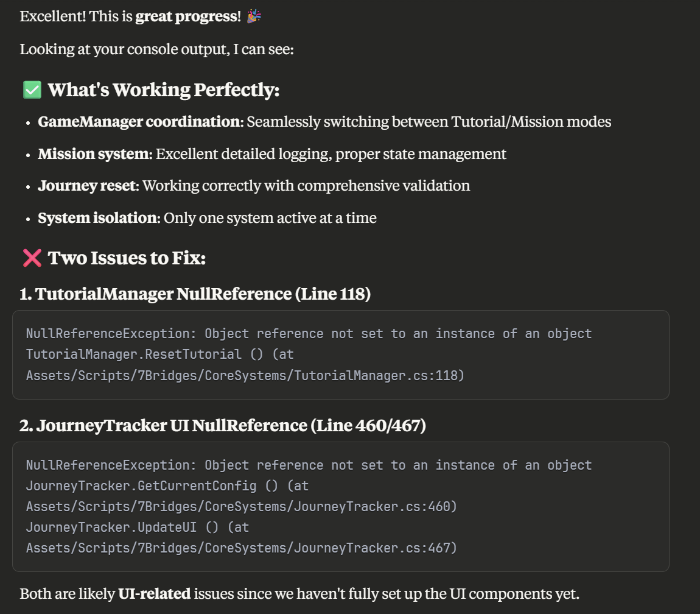Select the "Mission system" bullet item
700x614 pixels.
pyautogui.click(x=272, y=153)
